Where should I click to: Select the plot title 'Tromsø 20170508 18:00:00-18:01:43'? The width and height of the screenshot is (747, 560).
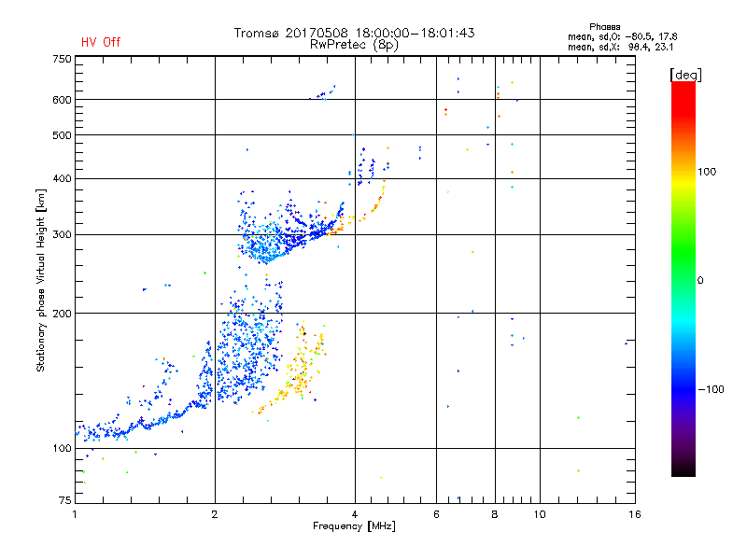tap(355, 33)
